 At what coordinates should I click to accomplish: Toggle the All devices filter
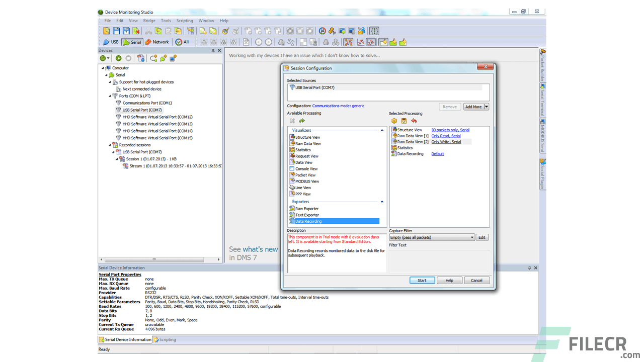coord(182,42)
